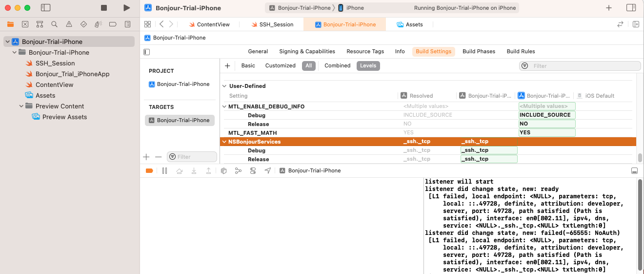Screen dimensions: 644x274
Task: Collapse the Bonjour-Trial-iPhone project root
Action: point(7,42)
